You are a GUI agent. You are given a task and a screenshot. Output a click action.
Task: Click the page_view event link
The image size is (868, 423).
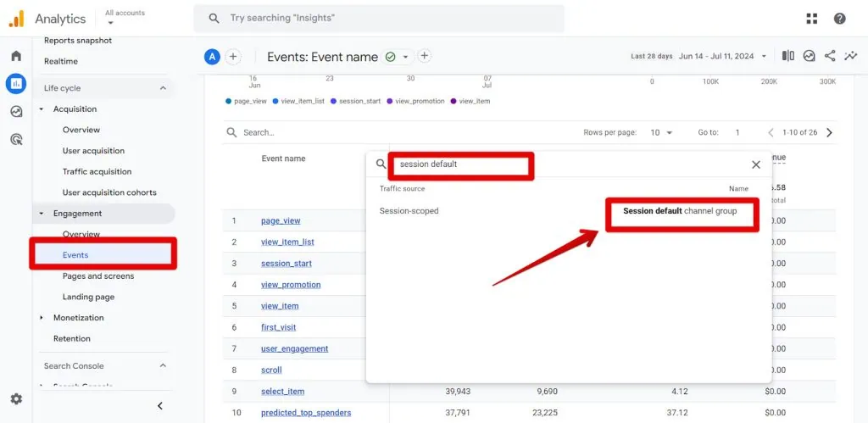[281, 221]
